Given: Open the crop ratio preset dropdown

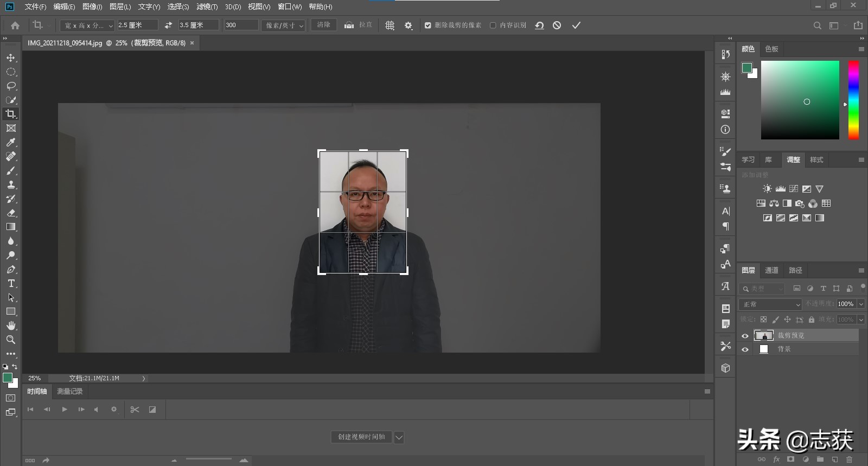Looking at the screenshot, I should [87, 25].
